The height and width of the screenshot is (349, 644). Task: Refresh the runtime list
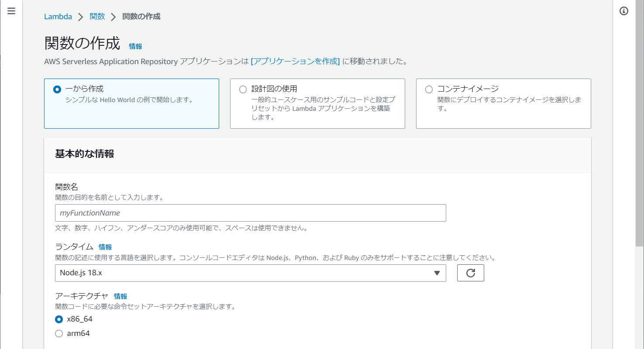point(470,273)
